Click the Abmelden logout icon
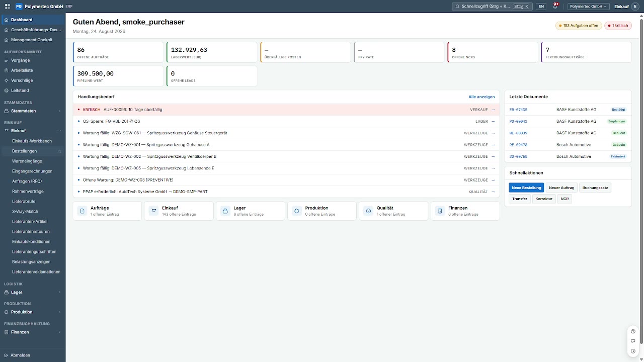The image size is (644, 362). (6, 355)
